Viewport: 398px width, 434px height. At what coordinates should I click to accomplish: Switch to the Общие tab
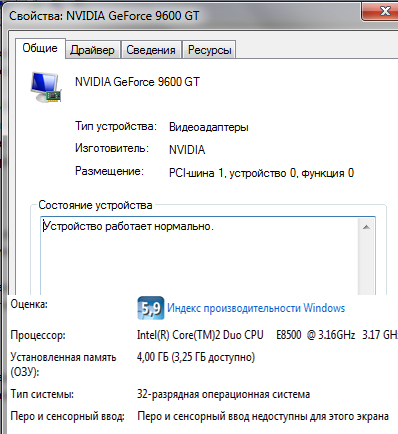pyautogui.click(x=40, y=49)
